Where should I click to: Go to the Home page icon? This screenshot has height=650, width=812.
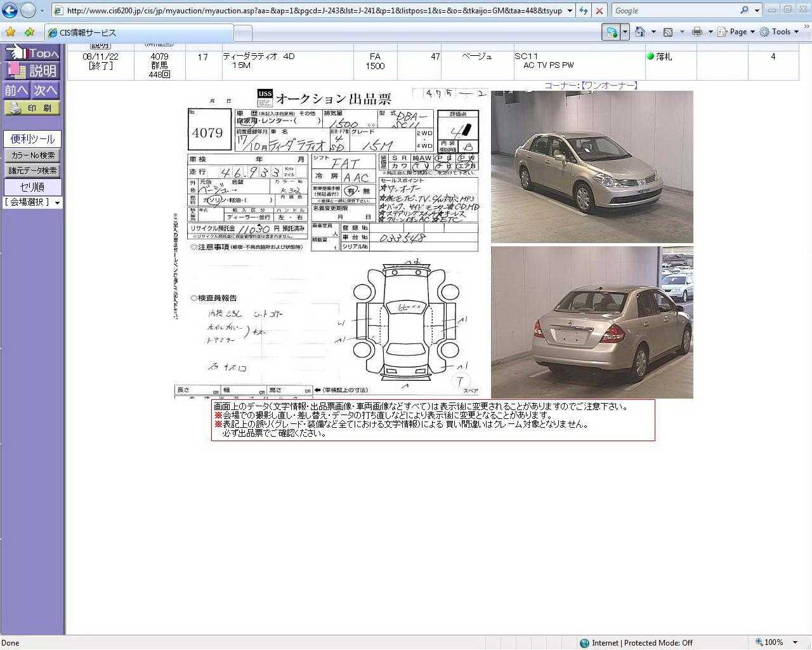[640, 32]
